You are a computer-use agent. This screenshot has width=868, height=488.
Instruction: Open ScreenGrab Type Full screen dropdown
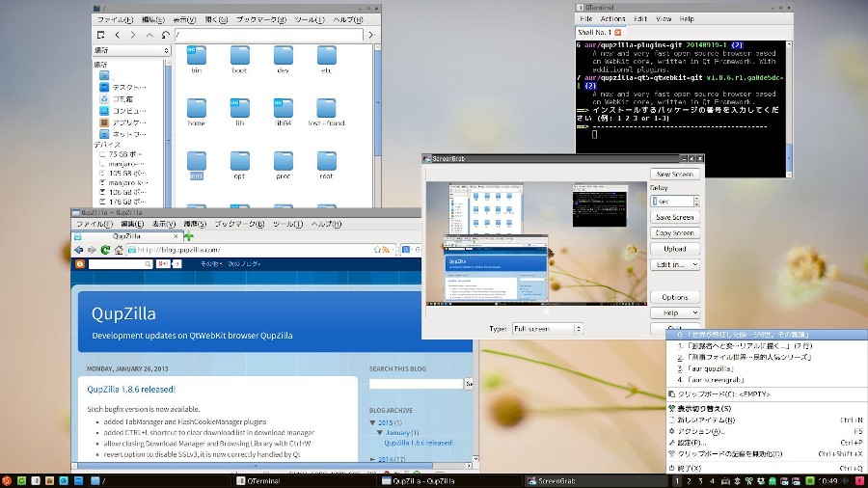point(548,329)
